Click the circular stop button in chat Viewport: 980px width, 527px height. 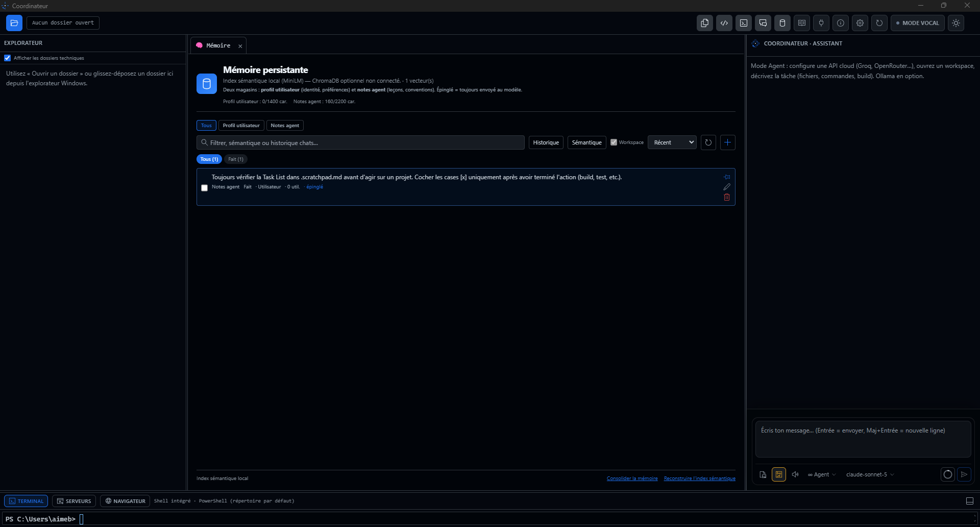point(948,474)
